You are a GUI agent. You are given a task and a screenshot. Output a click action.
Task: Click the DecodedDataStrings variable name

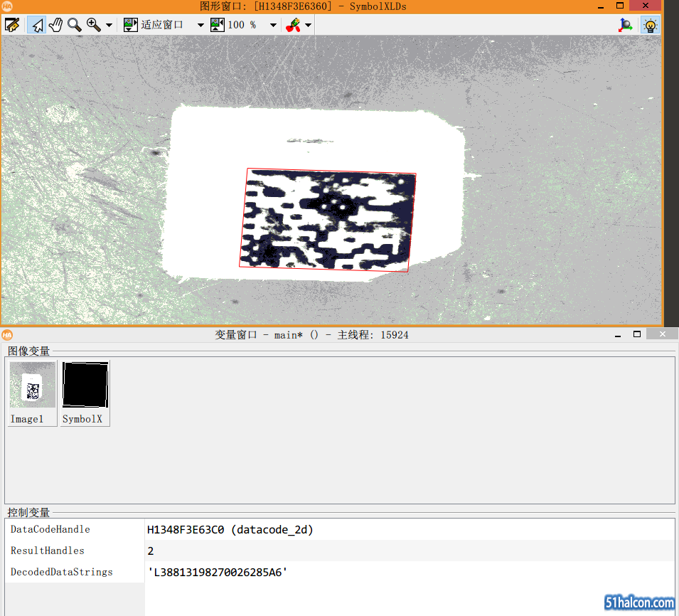[61, 572]
